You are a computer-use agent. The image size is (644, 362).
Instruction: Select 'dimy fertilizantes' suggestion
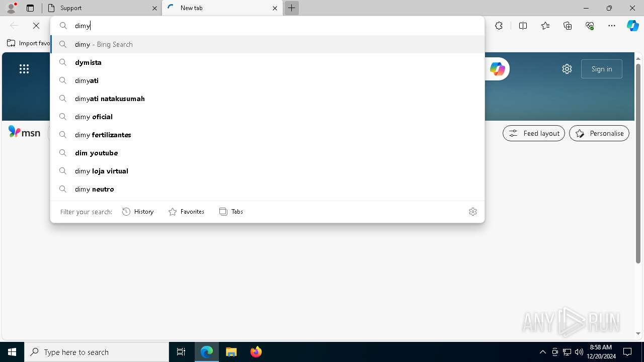pyautogui.click(x=267, y=135)
